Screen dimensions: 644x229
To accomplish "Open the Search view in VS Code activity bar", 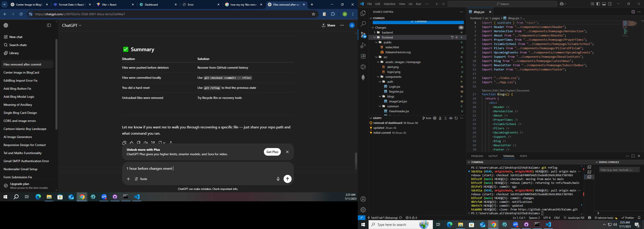I will [363, 24].
